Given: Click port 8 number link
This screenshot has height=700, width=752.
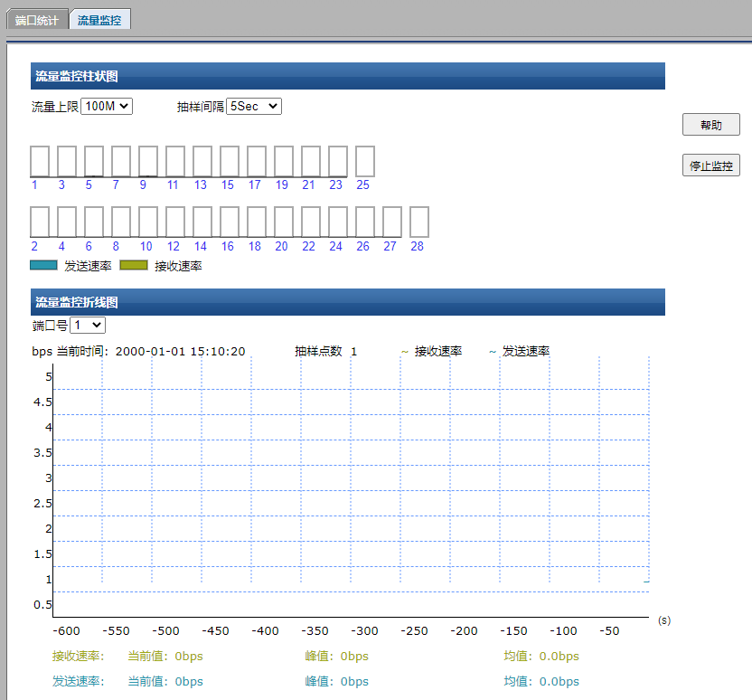Looking at the screenshot, I should (x=116, y=246).
